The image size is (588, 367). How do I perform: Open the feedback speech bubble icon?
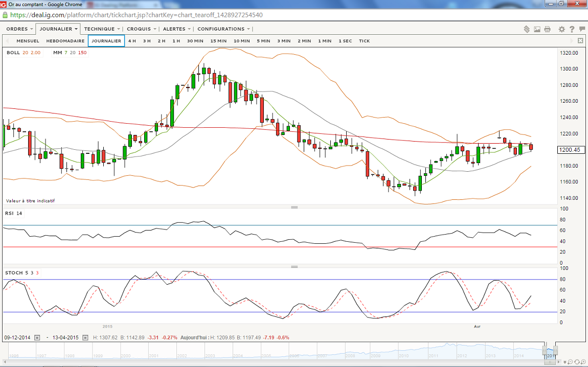(x=582, y=29)
